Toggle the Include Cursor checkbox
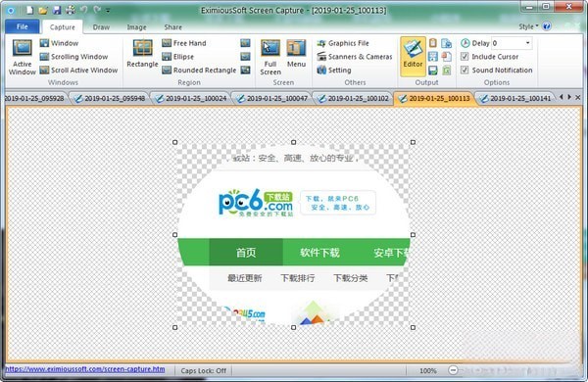Screen dimensions: 588x382 (x=465, y=57)
